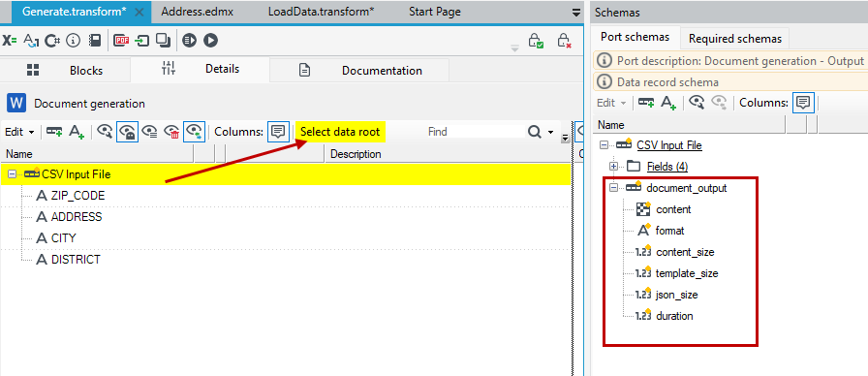Open the search options dropdown arrow
The width and height of the screenshot is (868, 376).
(x=550, y=133)
